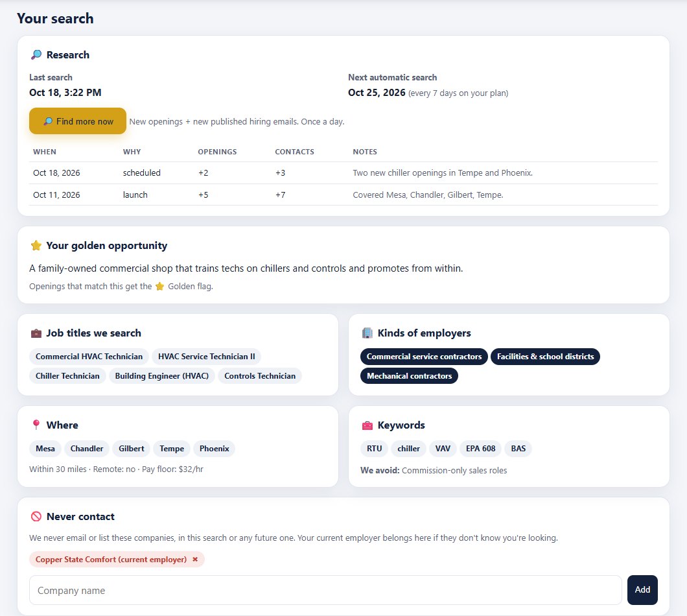
Task: Focus the Company name input field
Action: [x=325, y=590]
